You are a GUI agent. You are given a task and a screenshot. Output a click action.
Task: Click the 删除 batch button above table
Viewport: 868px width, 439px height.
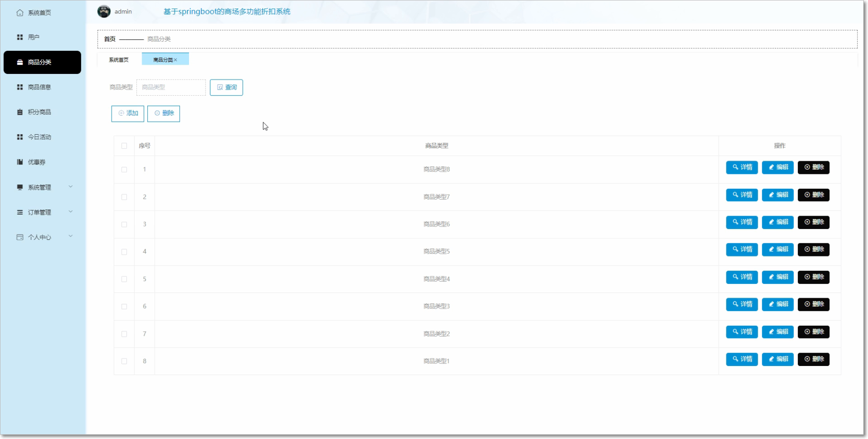[x=163, y=113]
